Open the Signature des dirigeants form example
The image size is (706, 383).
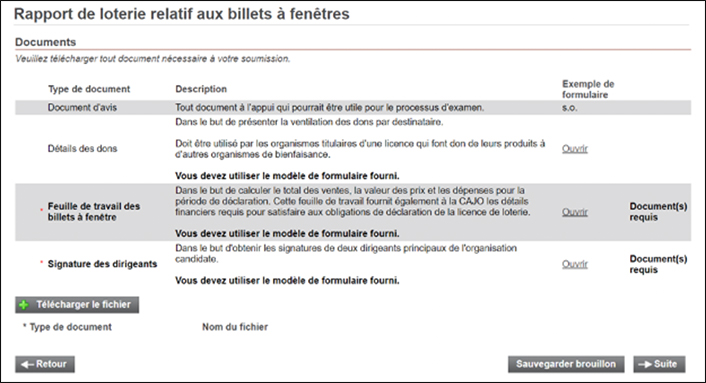click(575, 264)
